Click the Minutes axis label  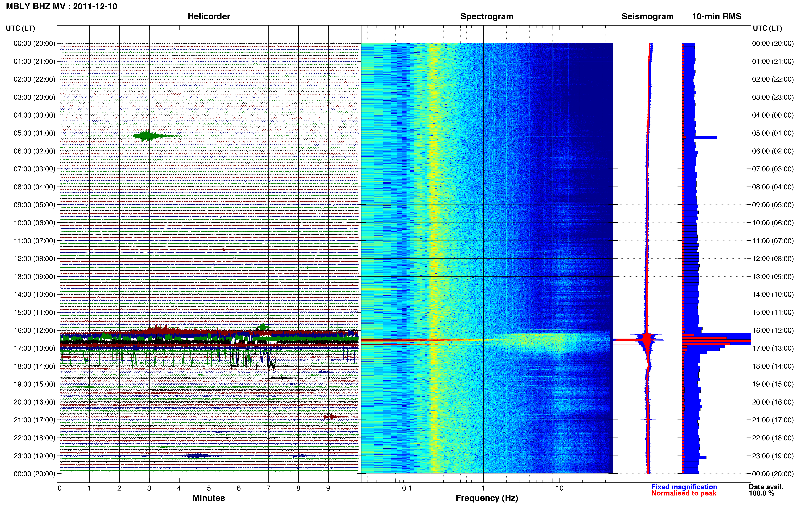tap(209, 498)
